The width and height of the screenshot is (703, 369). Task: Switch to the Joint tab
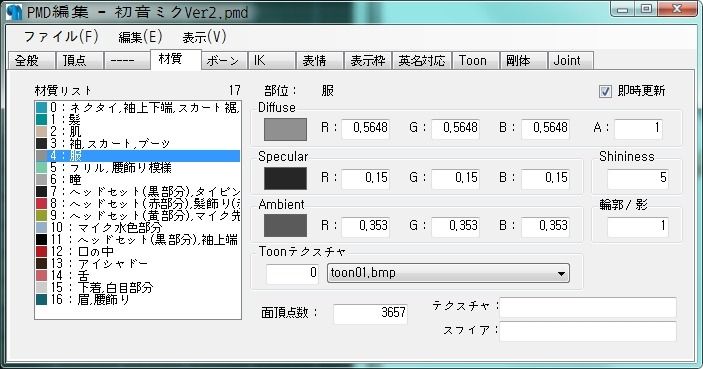point(571,61)
